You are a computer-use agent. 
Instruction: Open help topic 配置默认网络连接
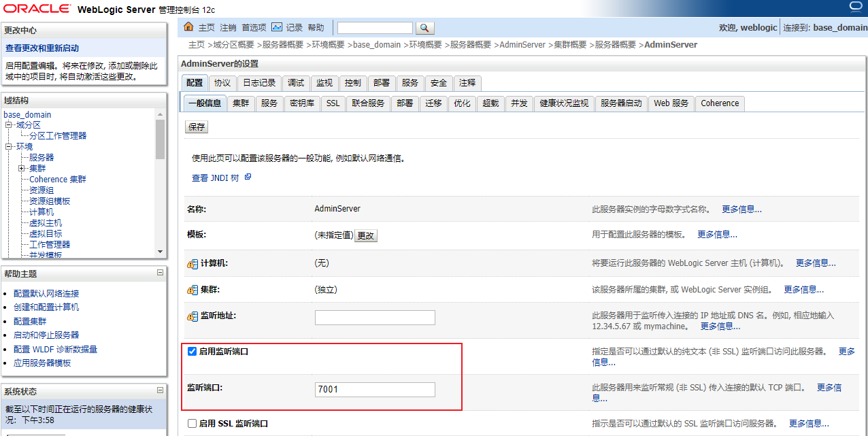[46, 294]
